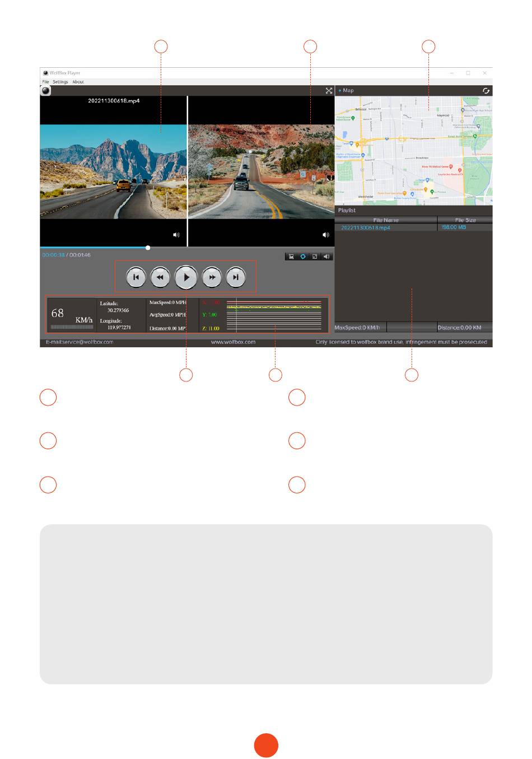532x759 pixels.
Task: Click the File Name column header
Action: (x=386, y=220)
